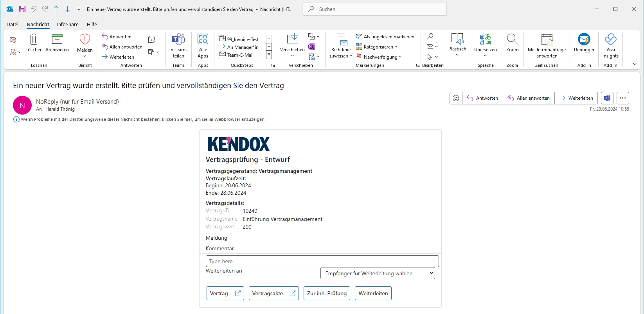Image resolution: width=644 pixels, height=314 pixels.
Task: Click the Find magnifier in Bearbeiten group
Action: pos(430,37)
